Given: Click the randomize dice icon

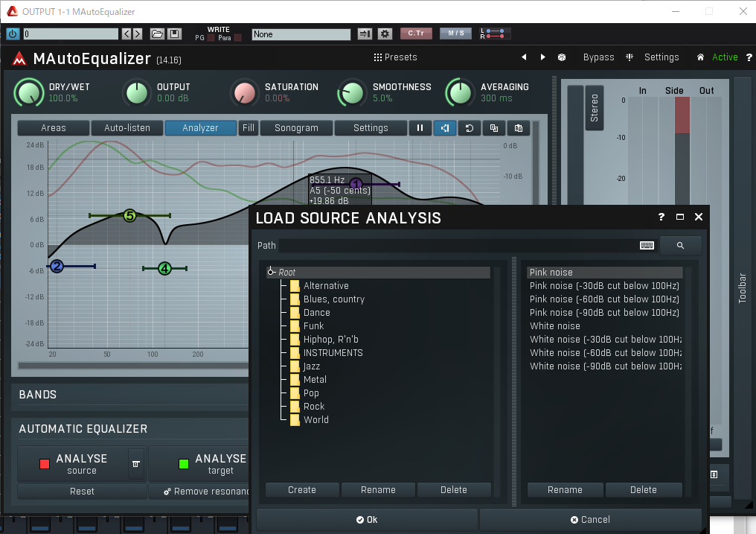Looking at the screenshot, I should point(562,57).
